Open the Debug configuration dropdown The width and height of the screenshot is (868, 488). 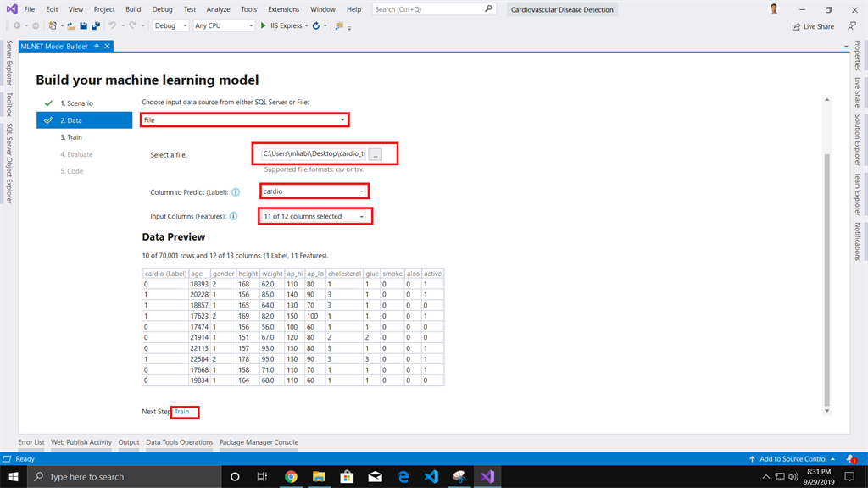(x=170, y=26)
